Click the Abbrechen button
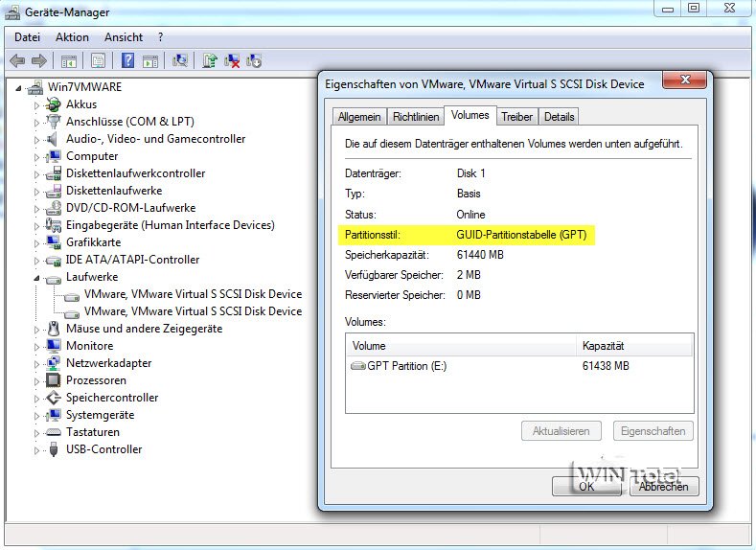Screen dimensions: 756x550 tap(664, 487)
